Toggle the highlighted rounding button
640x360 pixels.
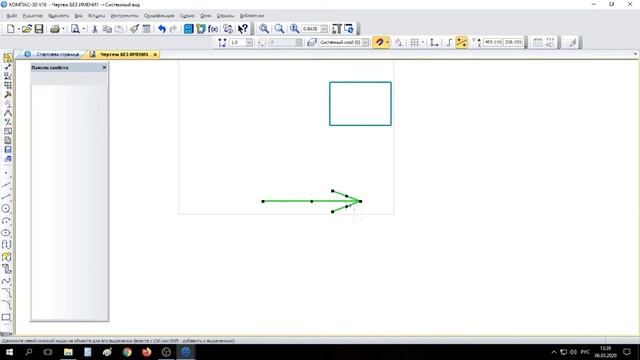(x=461, y=42)
